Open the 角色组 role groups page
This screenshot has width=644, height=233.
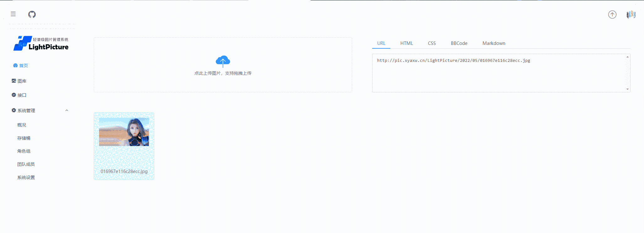coord(24,151)
